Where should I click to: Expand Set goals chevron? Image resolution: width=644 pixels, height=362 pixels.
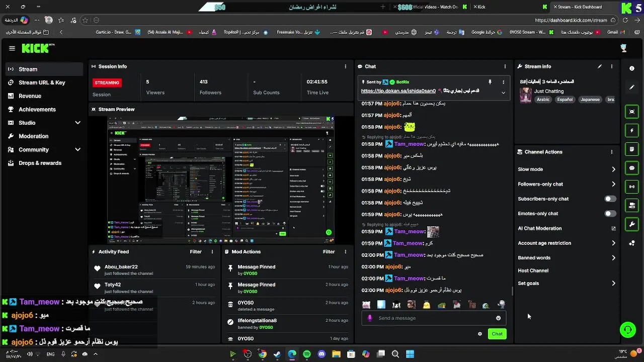tap(613, 284)
